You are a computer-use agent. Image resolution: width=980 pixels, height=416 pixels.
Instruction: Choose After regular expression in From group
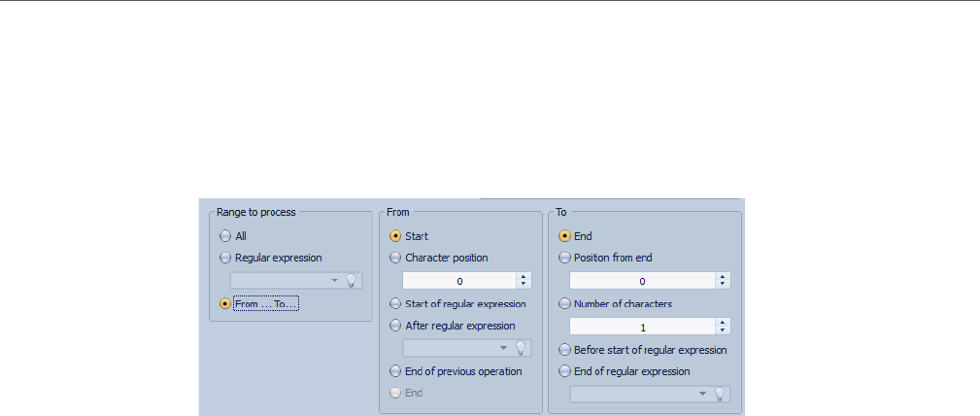tap(395, 326)
